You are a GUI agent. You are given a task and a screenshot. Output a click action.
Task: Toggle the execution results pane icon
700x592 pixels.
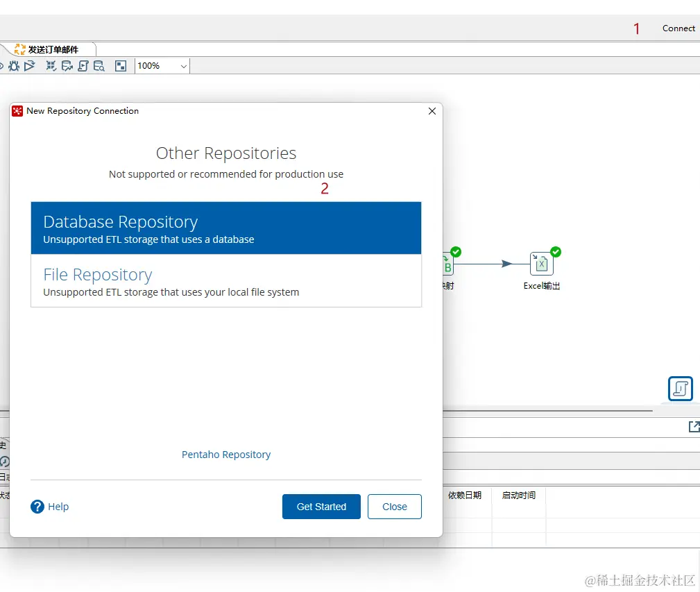pos(121,66)
